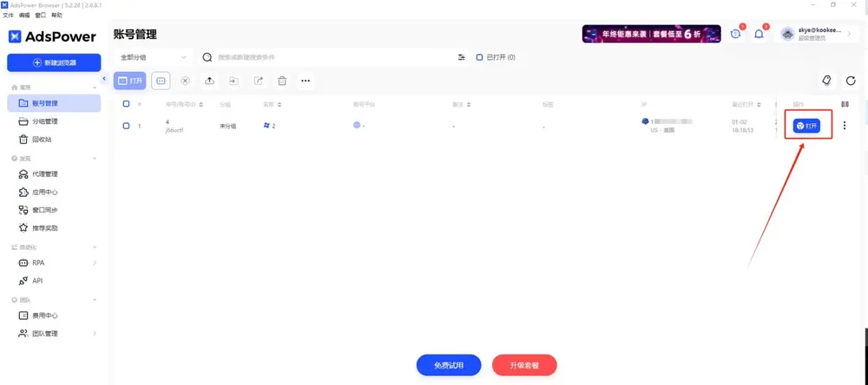Open the column settings icon

point(845,104)
